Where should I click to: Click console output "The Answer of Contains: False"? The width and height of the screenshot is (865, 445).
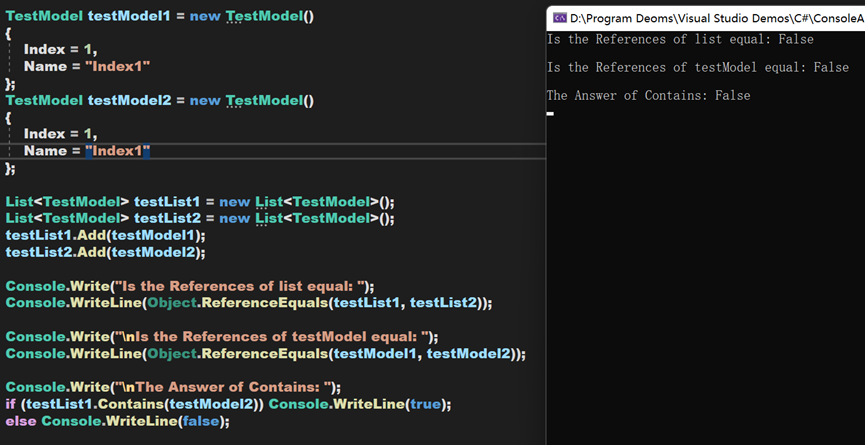(x=648, y=96)
